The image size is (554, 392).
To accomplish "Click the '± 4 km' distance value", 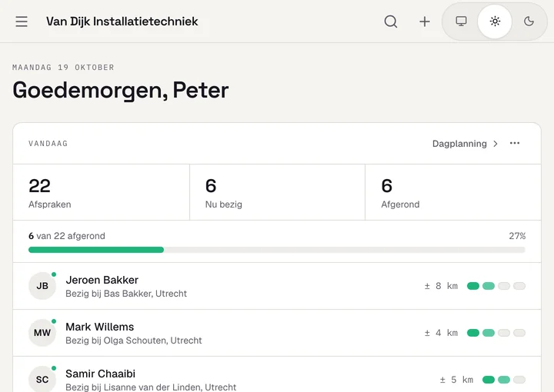I will [x=441, y=333].
